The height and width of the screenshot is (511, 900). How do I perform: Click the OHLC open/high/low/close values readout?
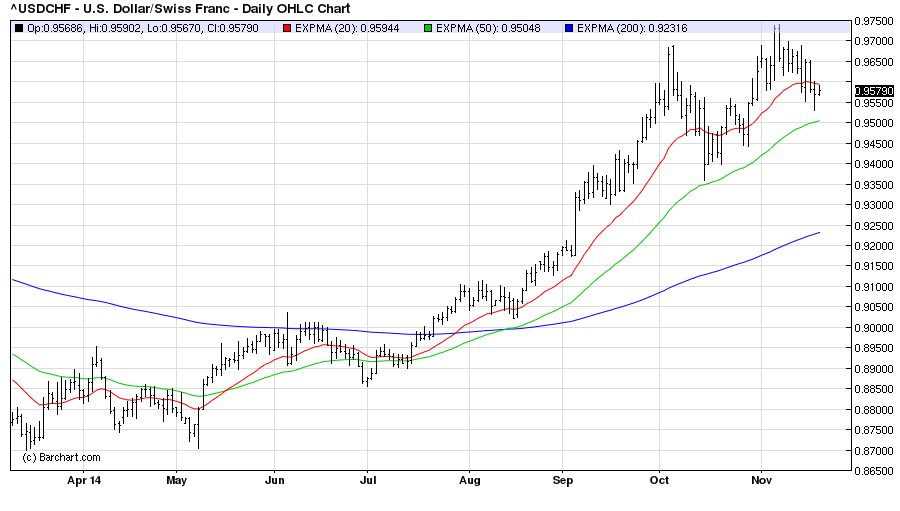click(x=143, y=27)
